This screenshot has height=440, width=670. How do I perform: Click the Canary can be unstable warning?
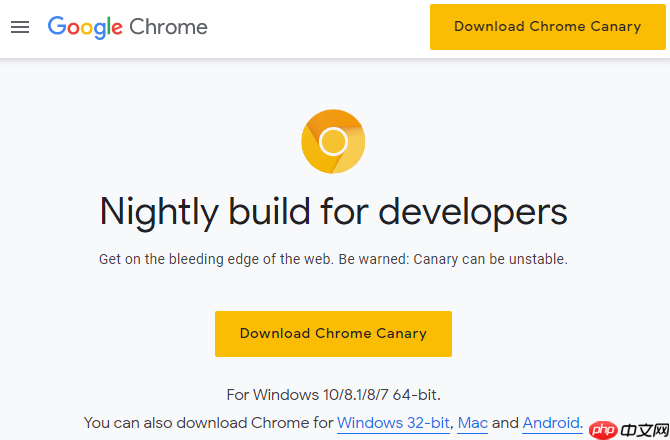[x=482, y=259]
